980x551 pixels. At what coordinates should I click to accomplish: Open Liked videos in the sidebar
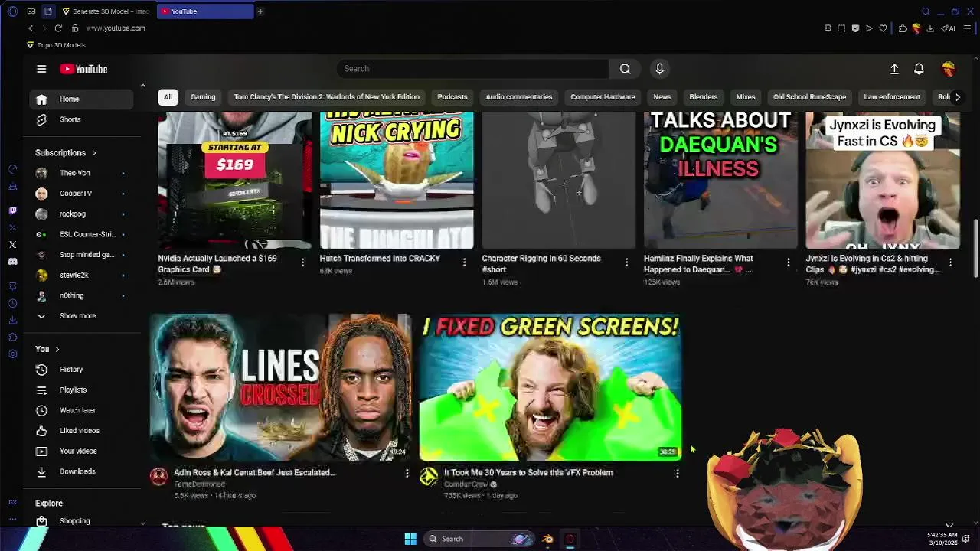tap(82, 431)
